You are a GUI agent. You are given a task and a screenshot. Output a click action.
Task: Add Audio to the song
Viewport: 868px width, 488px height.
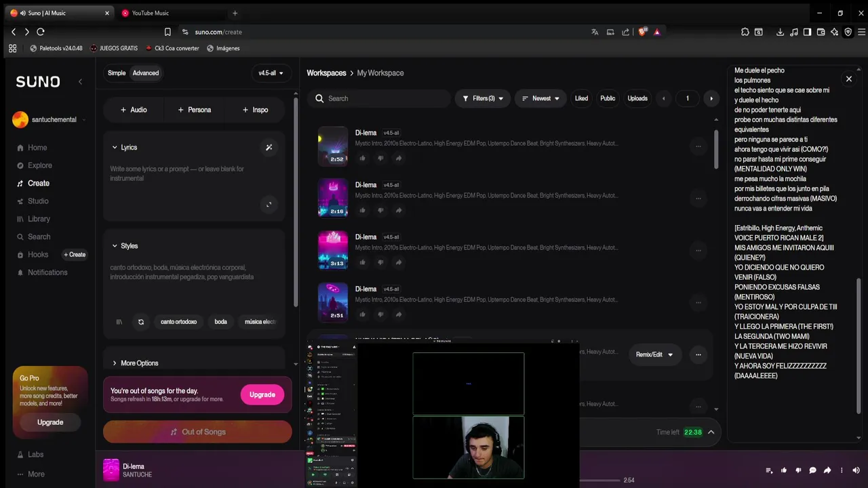tap(134, 110)
